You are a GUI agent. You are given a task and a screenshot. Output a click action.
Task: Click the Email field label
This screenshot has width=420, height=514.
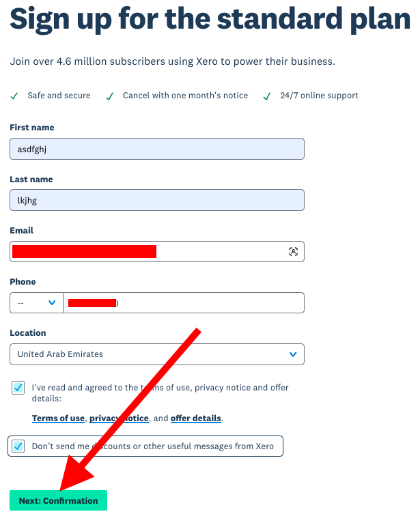click(x=22, y=231)
